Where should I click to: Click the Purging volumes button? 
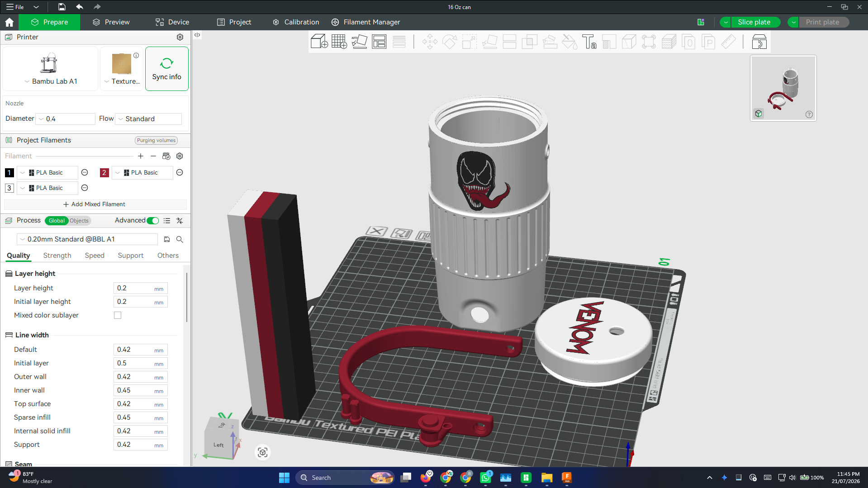(x=156, y=140)
